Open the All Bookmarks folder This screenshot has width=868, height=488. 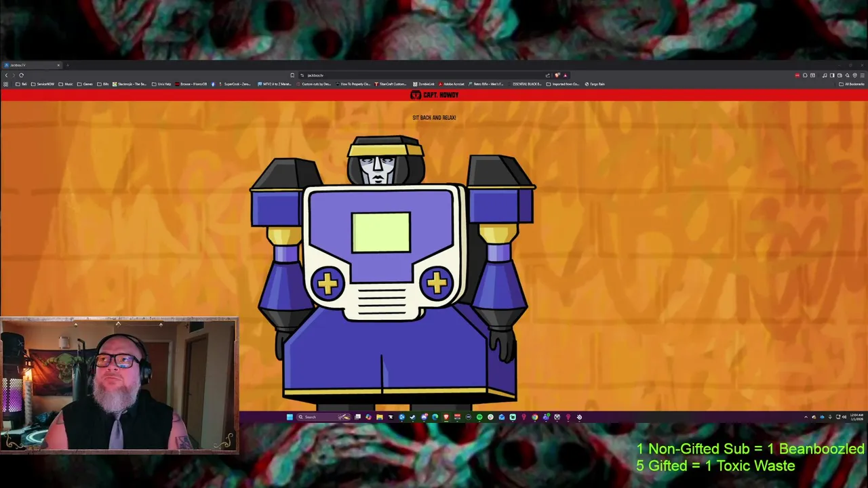click(852, 84)
